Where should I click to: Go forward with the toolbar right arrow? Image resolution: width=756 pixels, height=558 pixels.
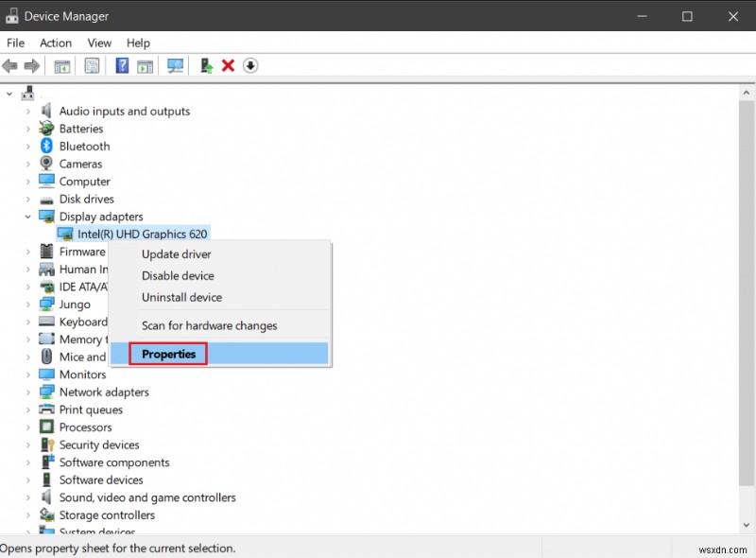coord(32,65)
